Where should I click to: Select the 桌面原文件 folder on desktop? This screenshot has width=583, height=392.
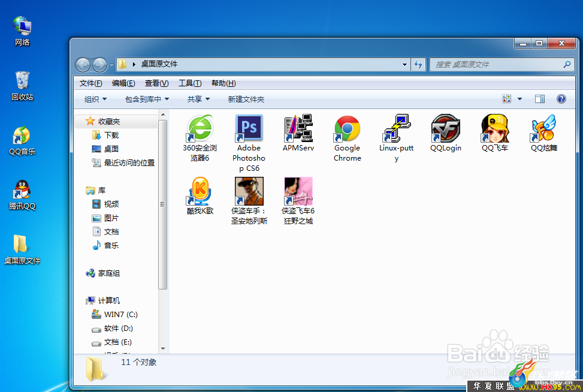point(22,249)
